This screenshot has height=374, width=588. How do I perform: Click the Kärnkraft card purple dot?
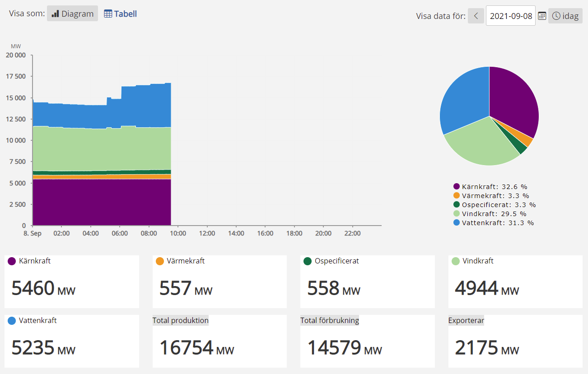pos(12,261)
